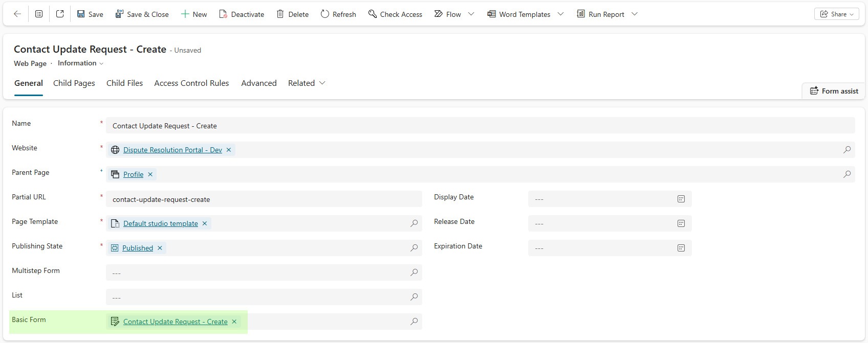The width and height of the screenshot is (868, 343).
Task: Expand the Related tab dropdown
Action: tap(322, 83)
